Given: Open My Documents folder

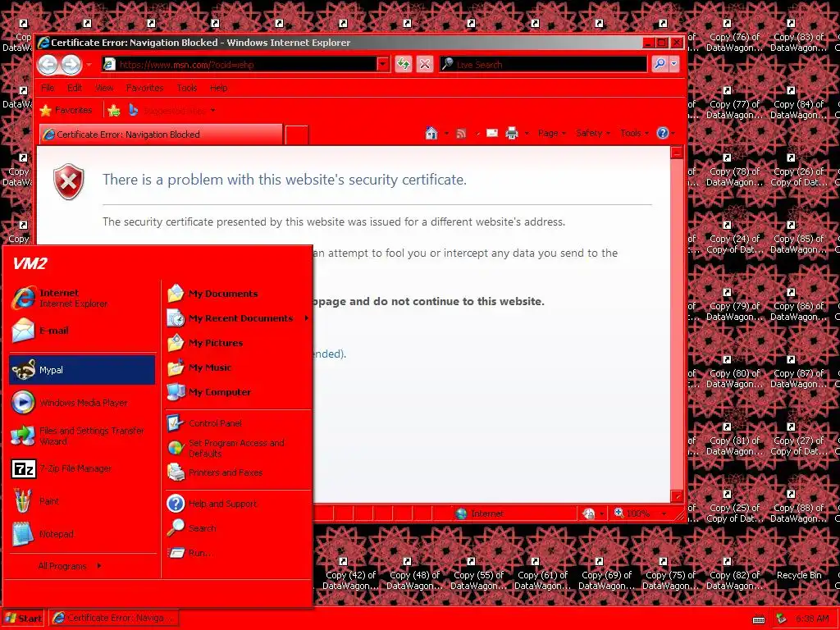Looking at the screenshot, I should [238, 294].
